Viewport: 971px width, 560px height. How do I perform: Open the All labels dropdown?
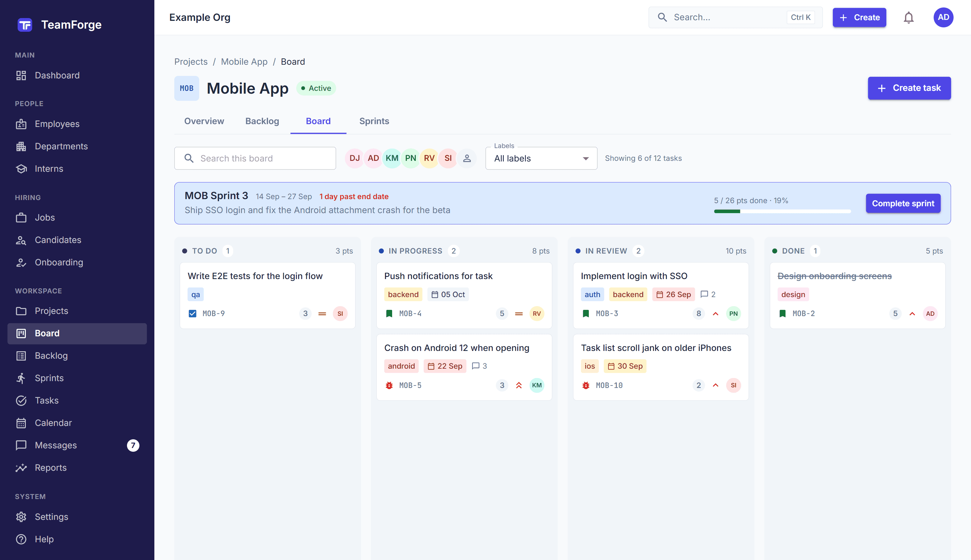click(541, 158)
